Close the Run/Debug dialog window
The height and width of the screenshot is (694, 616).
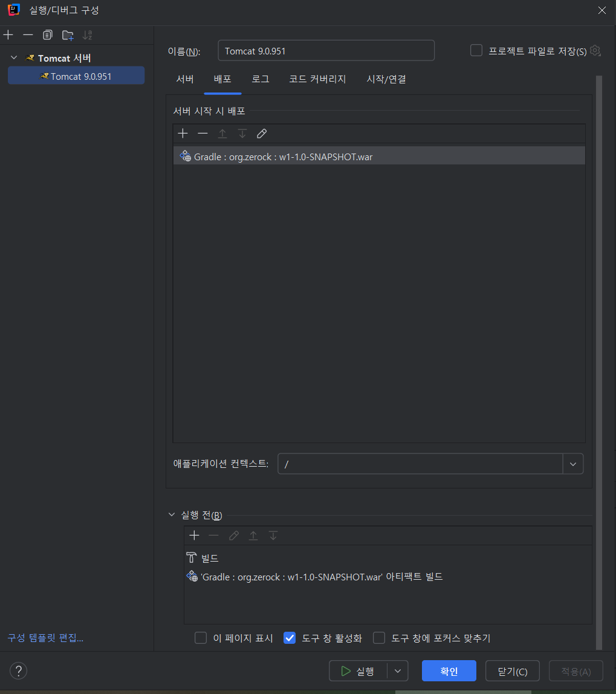pos(602,10)
